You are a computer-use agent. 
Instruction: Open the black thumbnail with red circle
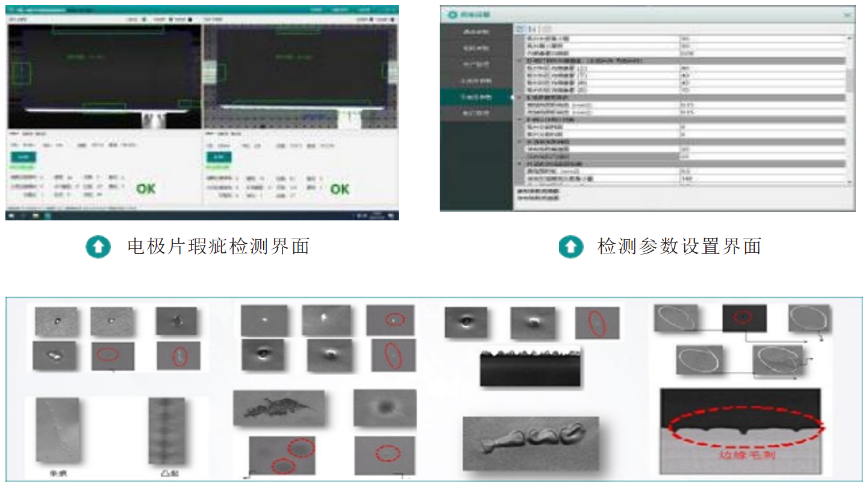point(744,318)
